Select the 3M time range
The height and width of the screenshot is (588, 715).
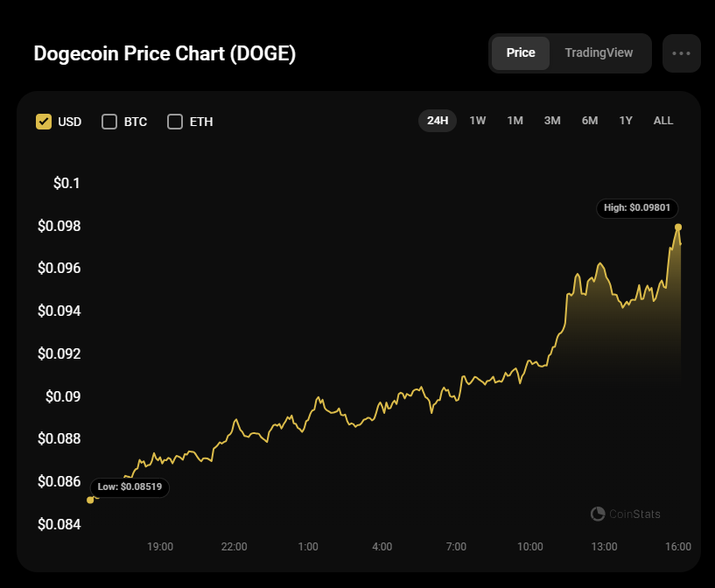click(x=552, y=121)
